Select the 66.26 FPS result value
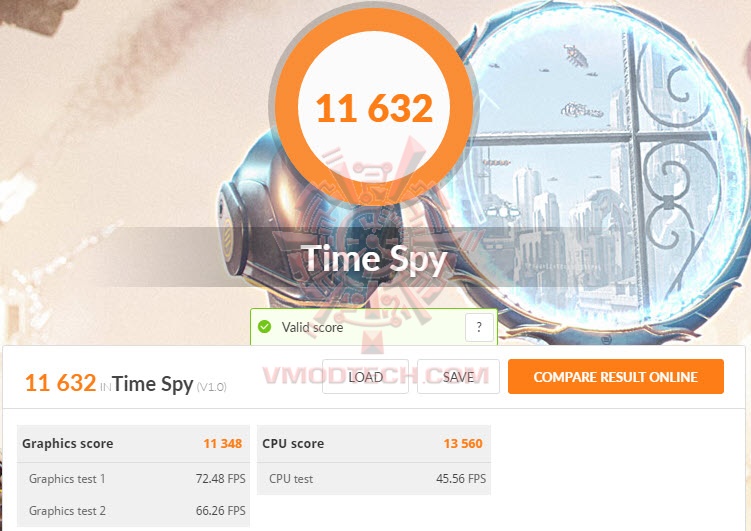This screenshot has width=751, height=531. pyautogui.click(x=220, y=511)
